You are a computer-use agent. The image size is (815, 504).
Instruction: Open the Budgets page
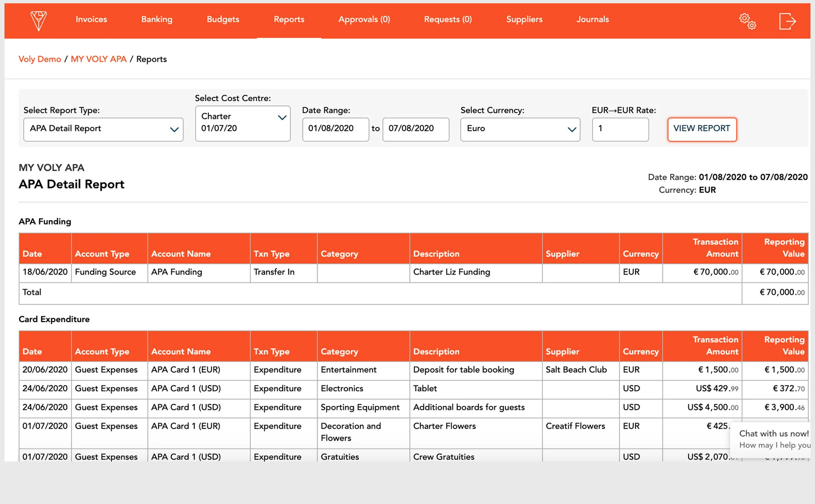pyautogui.click(x=222, y=19)
